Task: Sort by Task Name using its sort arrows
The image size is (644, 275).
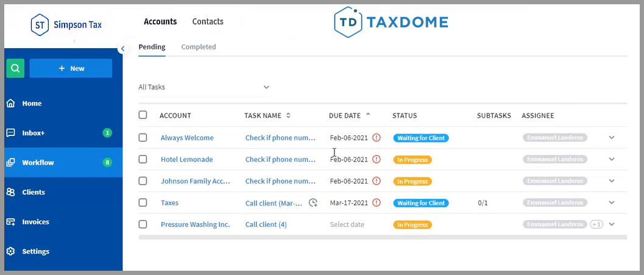Action: point(288,115)
